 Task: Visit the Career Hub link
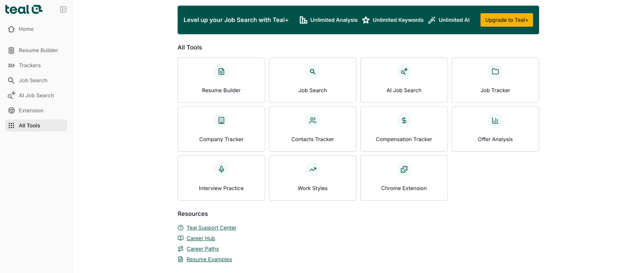pos(201,238)
